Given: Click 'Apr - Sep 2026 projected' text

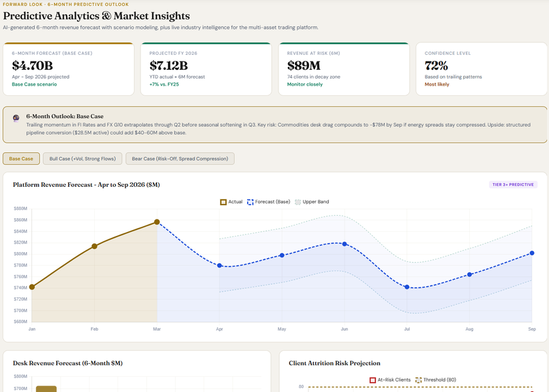Looking at the screenshot, I should point(41,76).
